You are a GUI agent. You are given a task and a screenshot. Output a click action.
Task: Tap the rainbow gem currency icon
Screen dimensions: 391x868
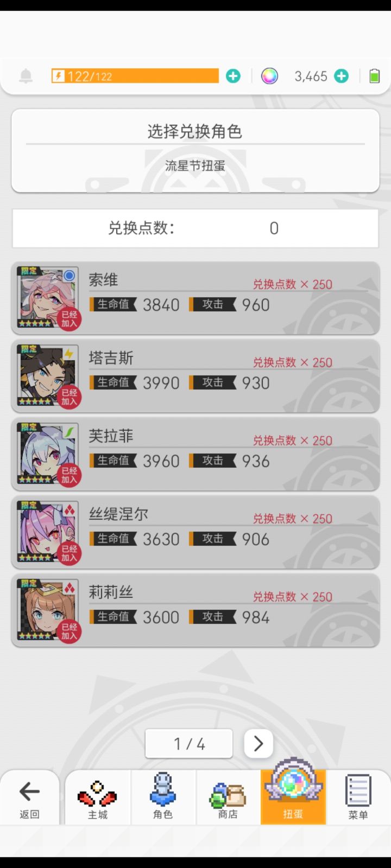pos(269,76)
